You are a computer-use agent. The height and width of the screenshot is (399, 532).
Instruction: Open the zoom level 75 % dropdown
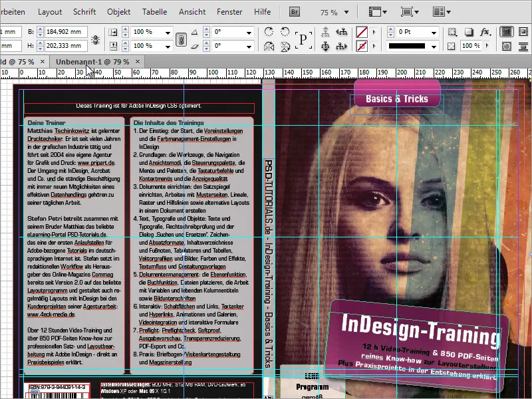tap(346, 12)
